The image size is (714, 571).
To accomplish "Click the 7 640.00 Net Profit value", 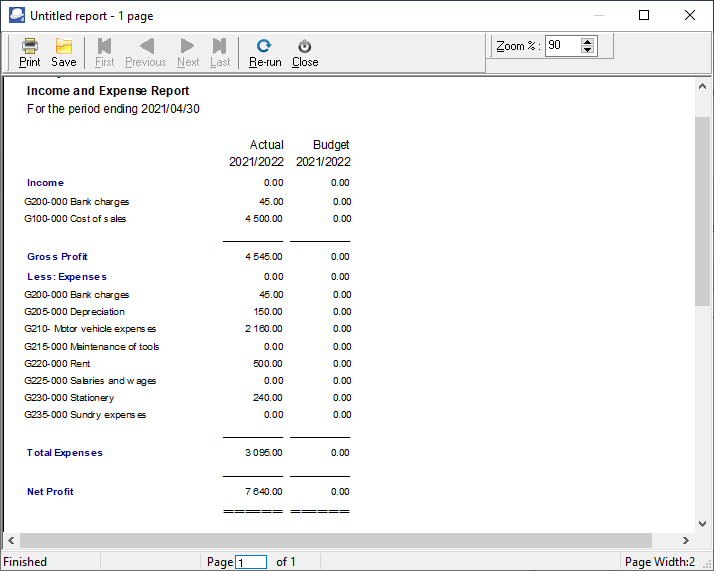I will click(x=264, y=492).
